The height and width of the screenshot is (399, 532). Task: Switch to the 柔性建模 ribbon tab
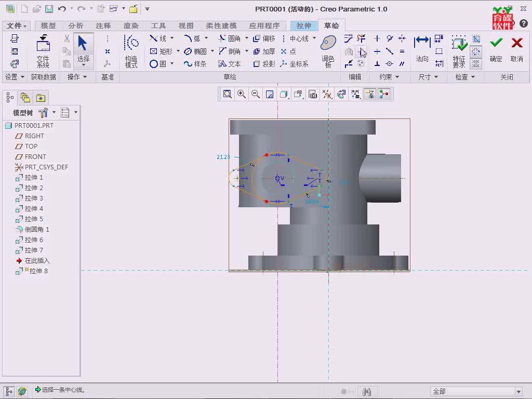tap(221, 26)
